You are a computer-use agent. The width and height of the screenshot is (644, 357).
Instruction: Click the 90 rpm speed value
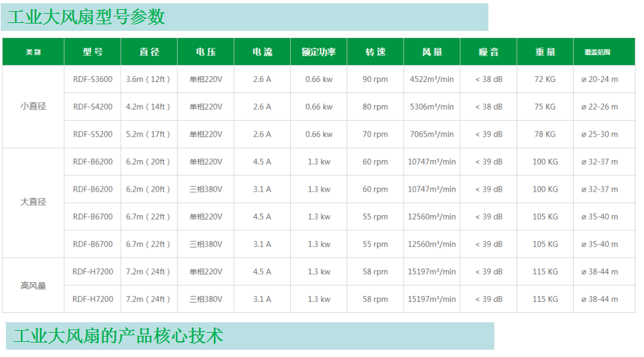click(375, 79)
